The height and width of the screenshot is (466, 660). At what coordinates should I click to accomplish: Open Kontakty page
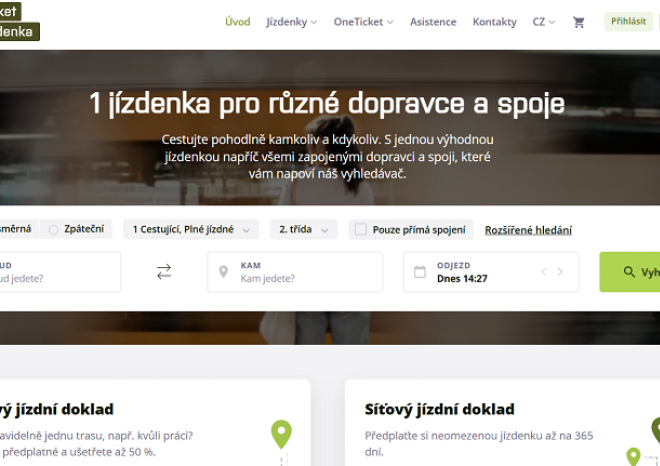click(495, 22)
